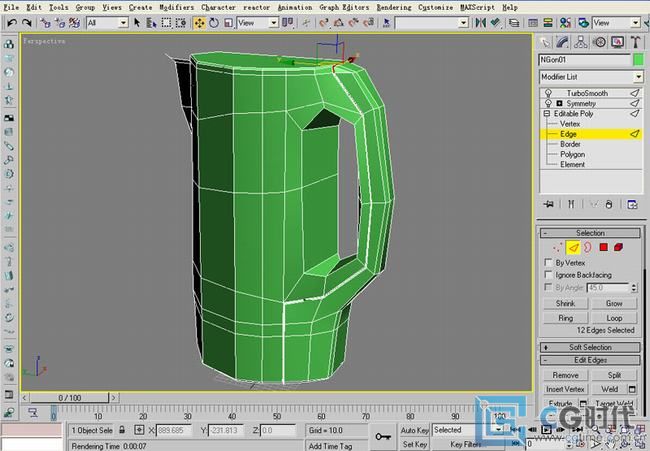
Task: Tick the By Angle checkbox
Action: [x=548, y=287]
